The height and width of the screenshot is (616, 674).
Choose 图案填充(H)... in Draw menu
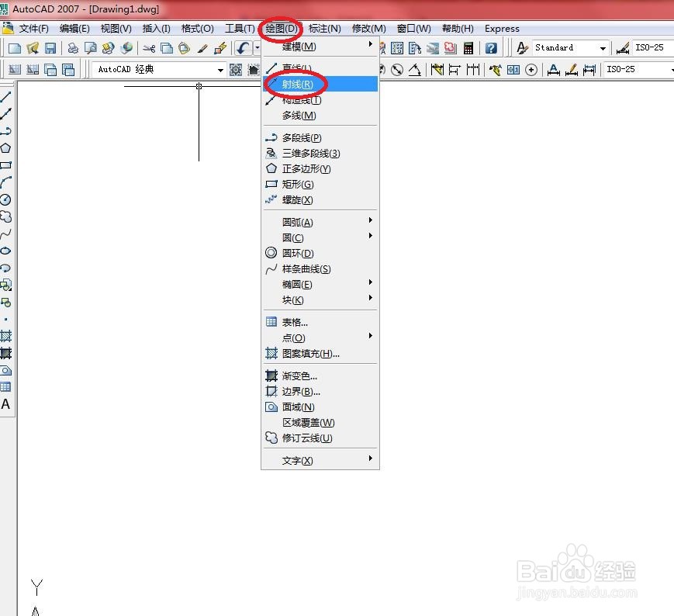(x=320, y=353)
